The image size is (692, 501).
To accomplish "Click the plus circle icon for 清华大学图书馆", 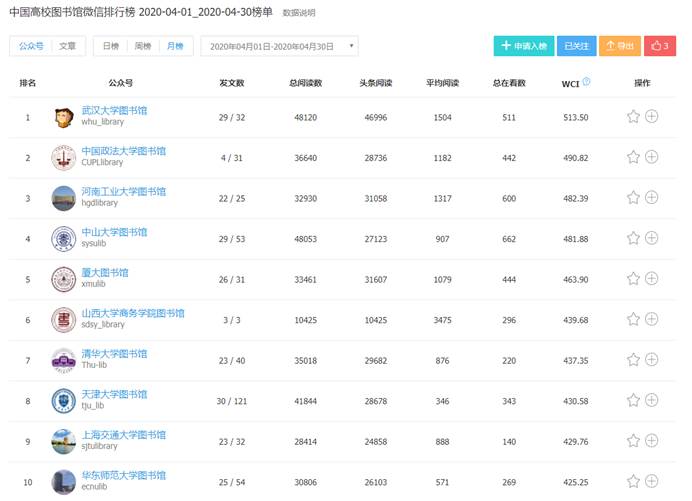I will point(652,360).
